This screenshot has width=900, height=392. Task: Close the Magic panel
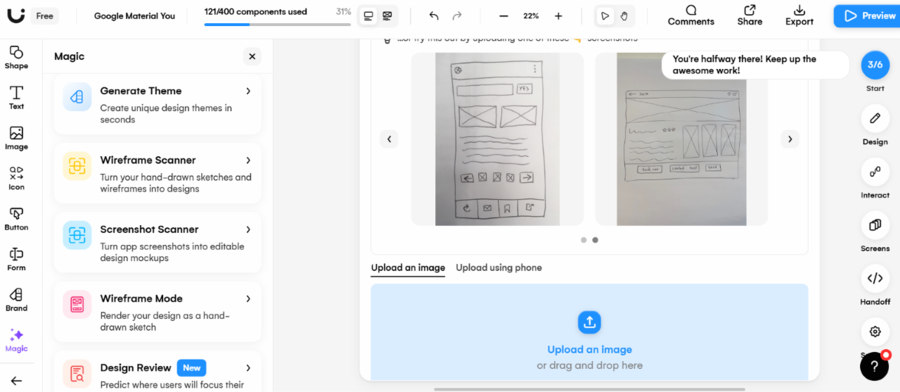point(252,56)
